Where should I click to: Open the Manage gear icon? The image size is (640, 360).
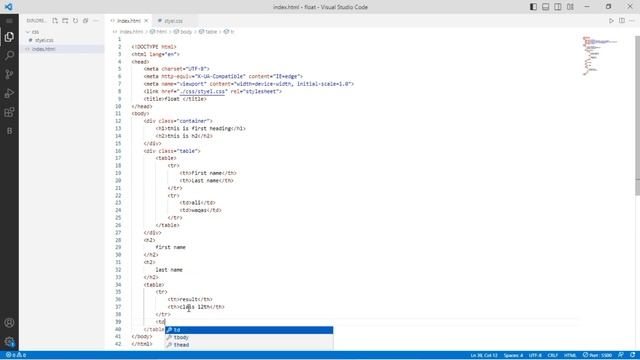9,342
